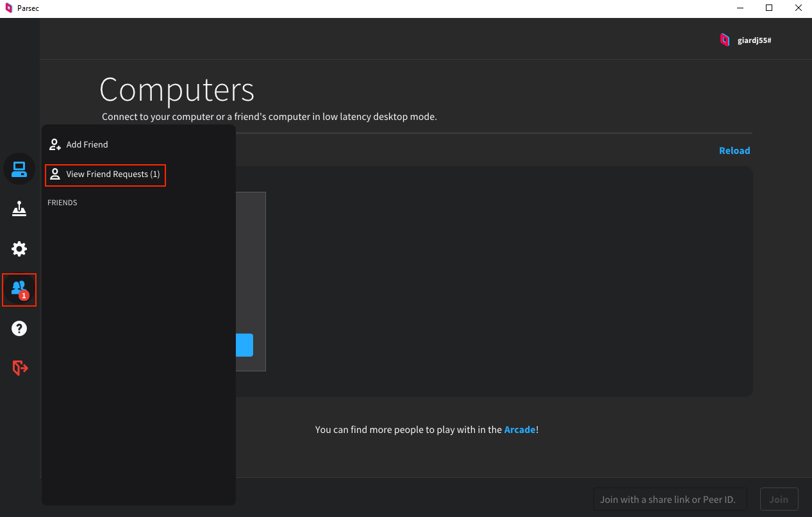
Task: Maximize the Parsec window
Action: pyautogui.click(x=769, y=8)
